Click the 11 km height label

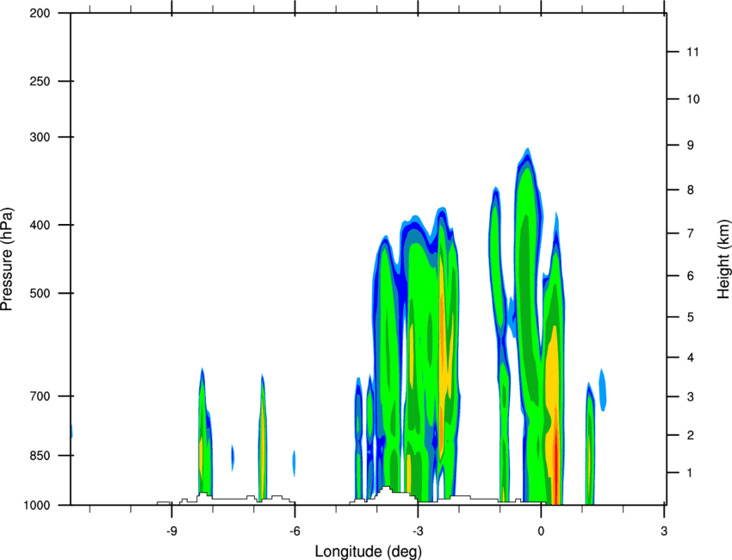693,52
